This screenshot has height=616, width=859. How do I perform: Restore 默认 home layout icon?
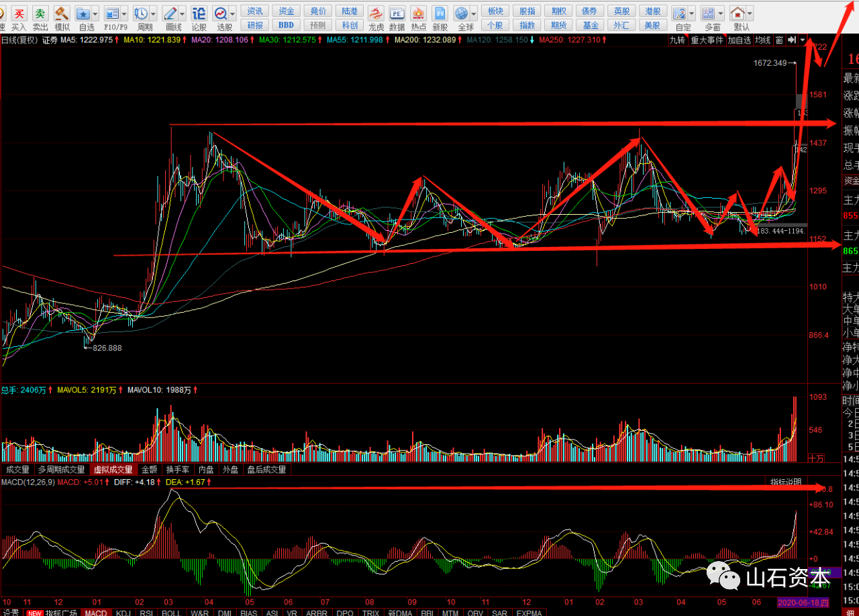tap(737, 13)
